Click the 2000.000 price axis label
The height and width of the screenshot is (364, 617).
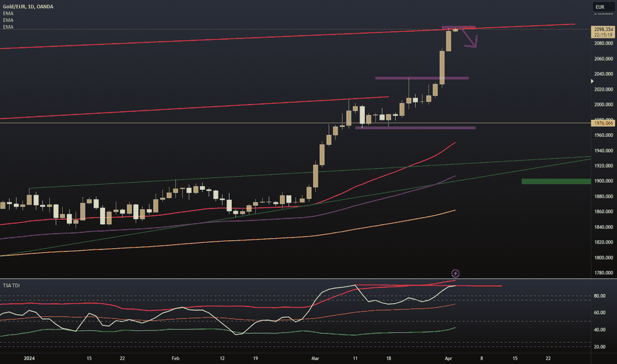(604, 105)
